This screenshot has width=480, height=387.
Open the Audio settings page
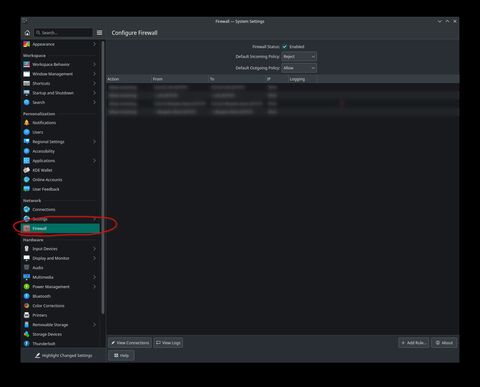click(x=60, y=268)
